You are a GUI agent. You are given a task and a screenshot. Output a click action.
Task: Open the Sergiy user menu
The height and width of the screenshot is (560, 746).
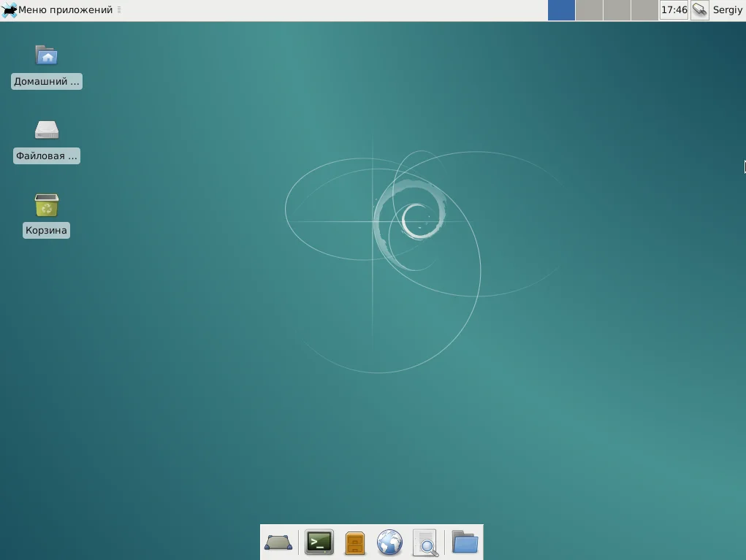tap(727, 10)
